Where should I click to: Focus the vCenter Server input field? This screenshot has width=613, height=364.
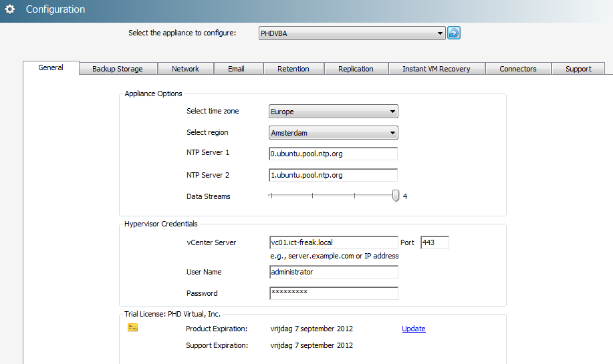click(333, 242)
